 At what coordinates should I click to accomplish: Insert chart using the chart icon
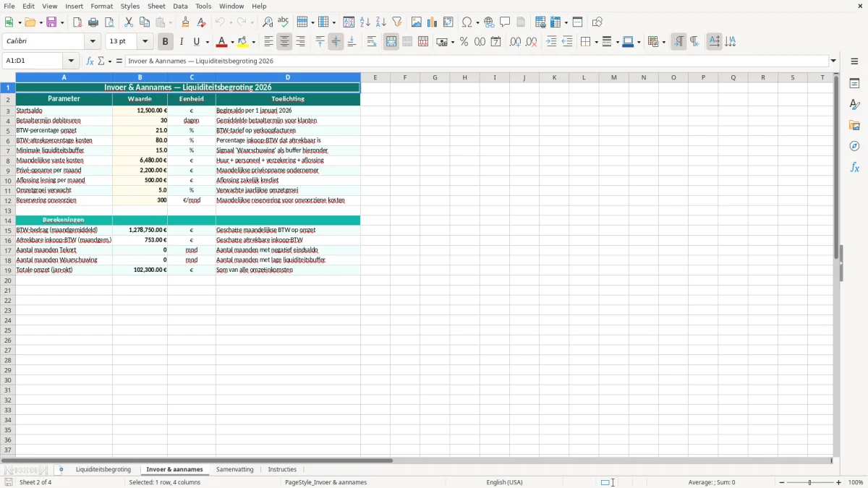433,22
